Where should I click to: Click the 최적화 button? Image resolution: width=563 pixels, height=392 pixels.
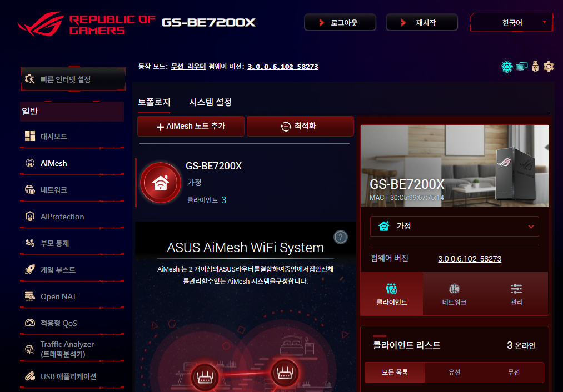(300, 126)
